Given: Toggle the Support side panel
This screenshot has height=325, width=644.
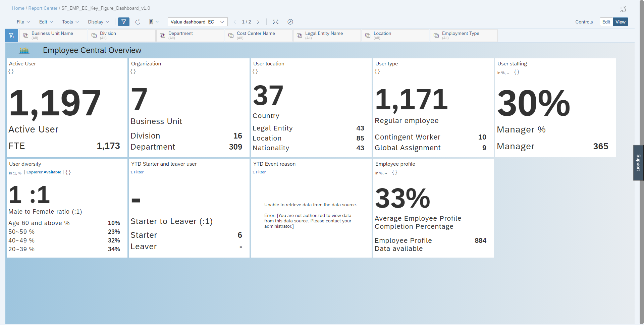Looking at the screenshot, I should click(638, 163).
